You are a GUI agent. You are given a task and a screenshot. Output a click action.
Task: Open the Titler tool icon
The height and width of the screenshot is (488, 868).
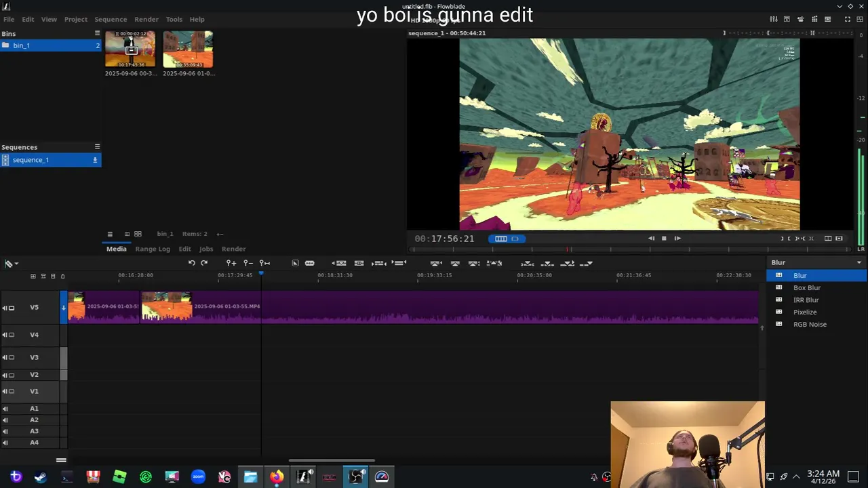787,19
